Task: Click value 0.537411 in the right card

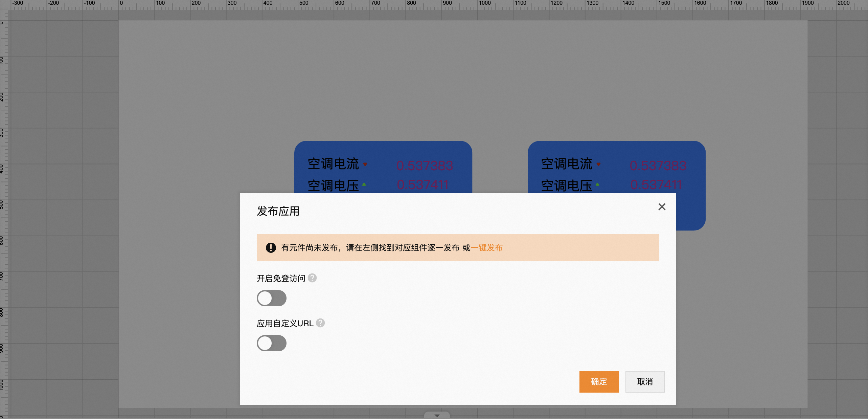Action: tap(656, 185)
